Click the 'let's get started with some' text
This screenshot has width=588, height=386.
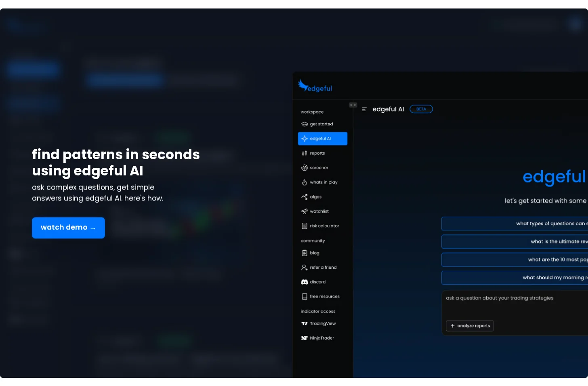pos(546,201)
